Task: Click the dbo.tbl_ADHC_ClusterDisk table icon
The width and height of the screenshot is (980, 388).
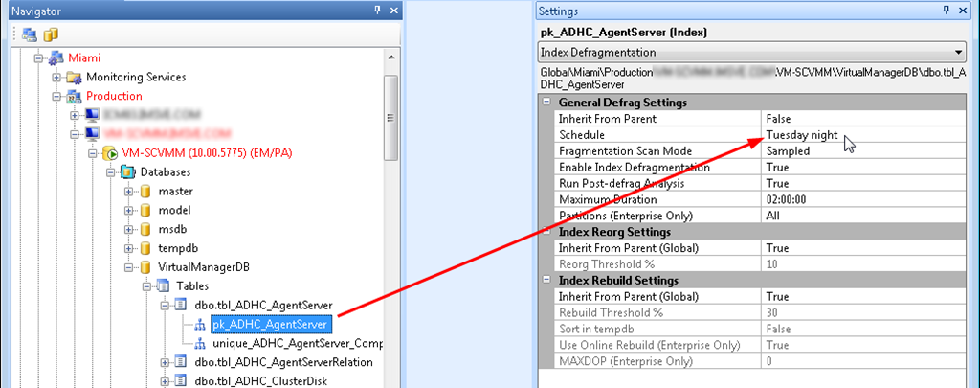Action: pos(181,381)
